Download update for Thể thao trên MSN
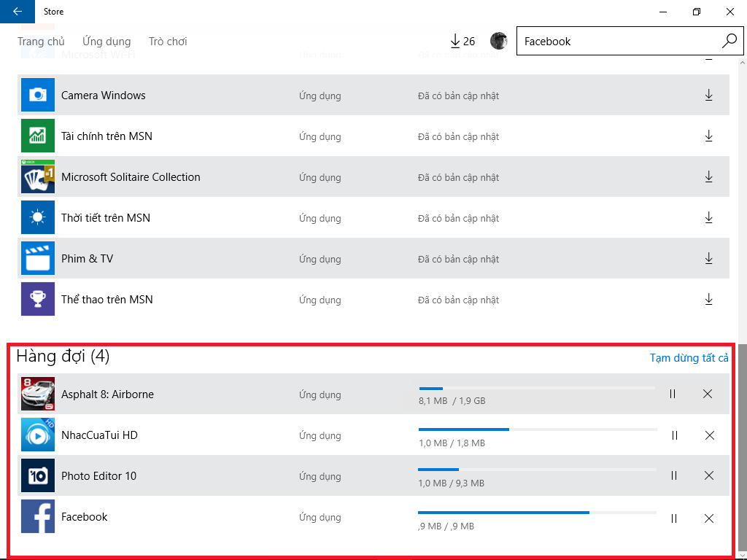Screen dimensions: 747x560 [x=708, y=300]
